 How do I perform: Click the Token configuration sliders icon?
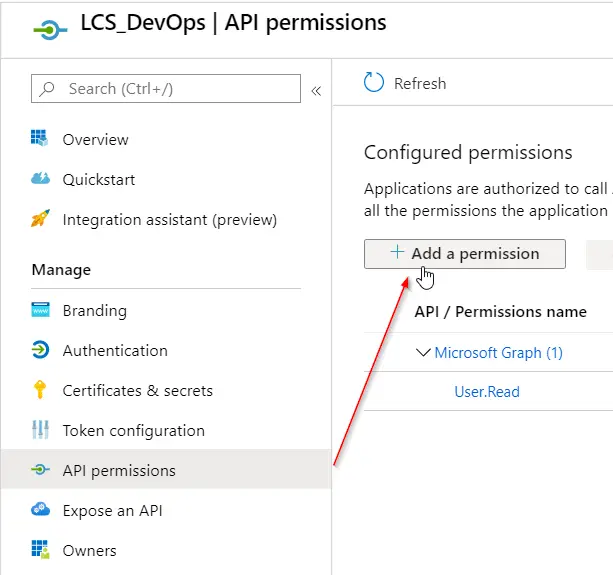(x=40, y=430)
